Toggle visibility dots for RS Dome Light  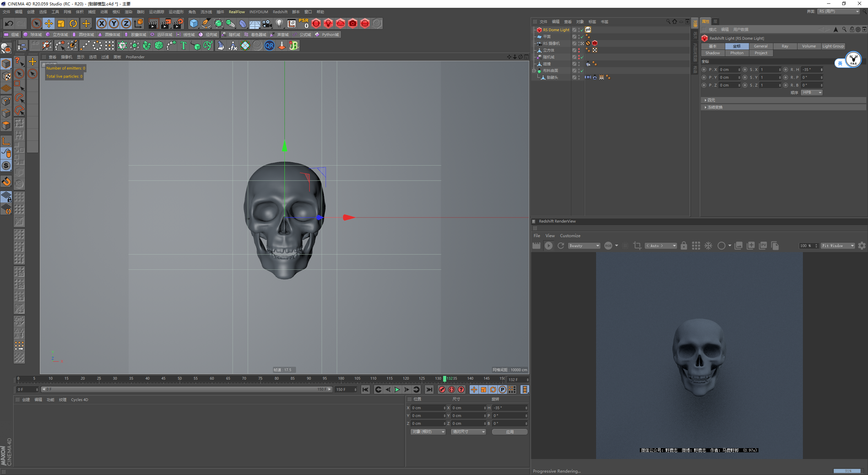(579, 30)
